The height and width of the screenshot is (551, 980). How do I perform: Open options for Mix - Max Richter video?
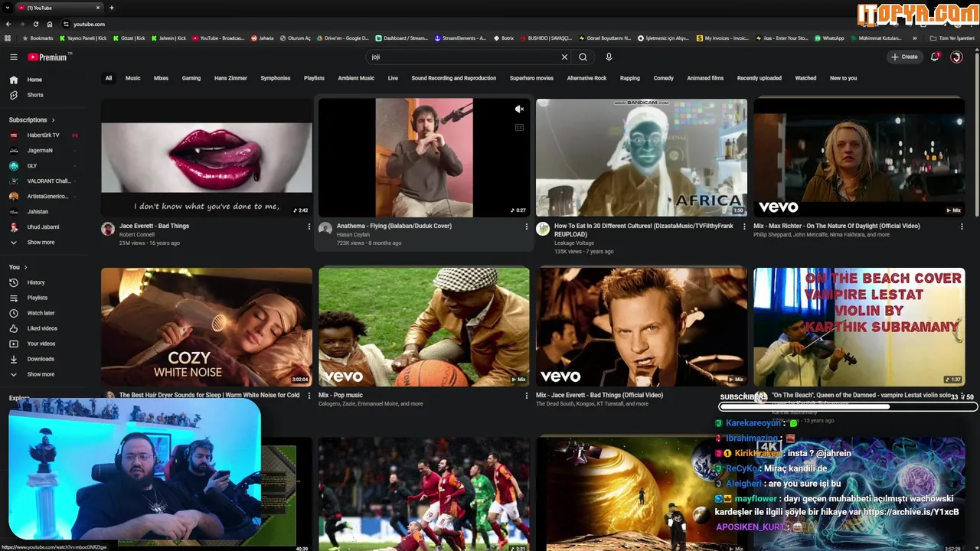click(x=961, y=227)
